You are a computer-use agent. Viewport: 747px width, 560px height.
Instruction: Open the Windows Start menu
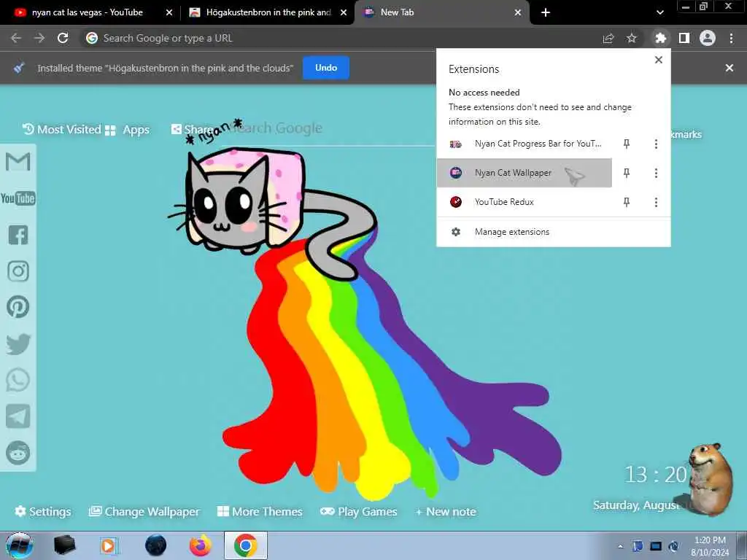click(19, 545)
